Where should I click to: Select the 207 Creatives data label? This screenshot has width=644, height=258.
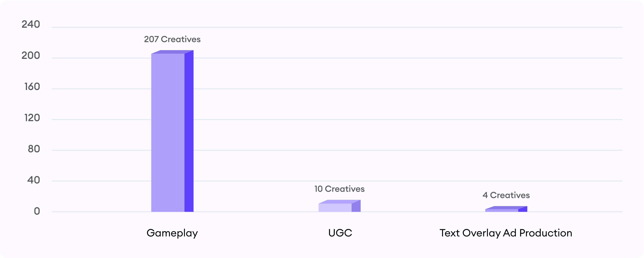[172, 39]
